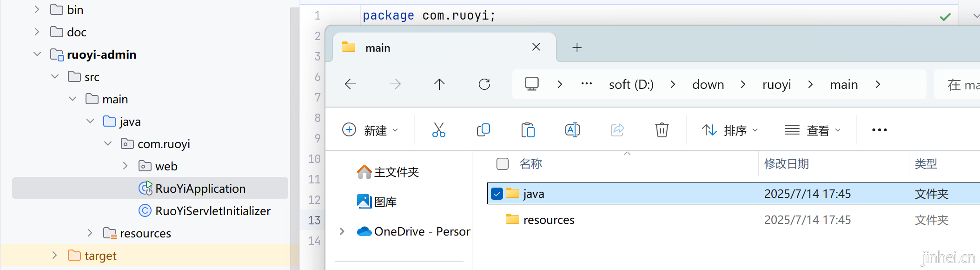Click the This PC monitor icon in address bar

pos(532,84)
